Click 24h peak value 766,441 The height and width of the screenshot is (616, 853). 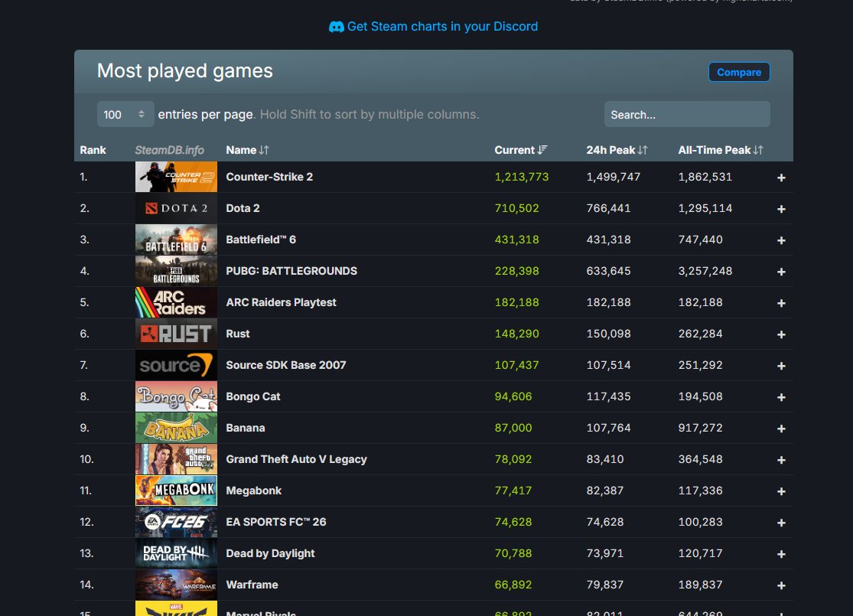[608, 208]
